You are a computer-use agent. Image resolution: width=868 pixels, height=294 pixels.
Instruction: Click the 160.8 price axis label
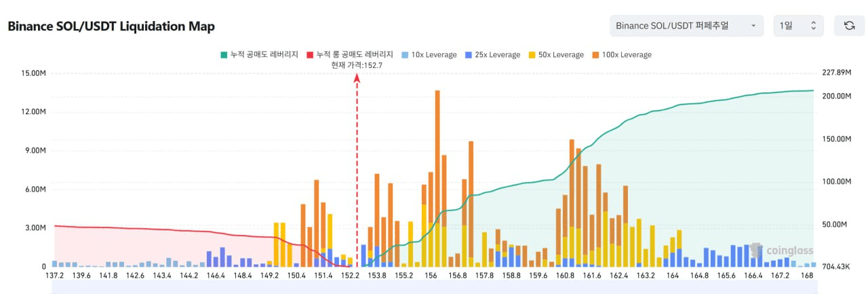point(565,276)
